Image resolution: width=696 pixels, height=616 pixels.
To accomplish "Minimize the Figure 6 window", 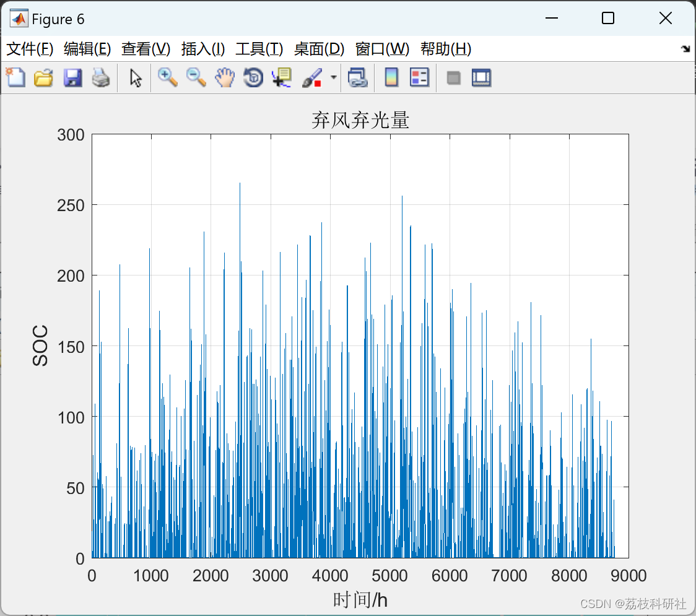I will coord(551,18).
